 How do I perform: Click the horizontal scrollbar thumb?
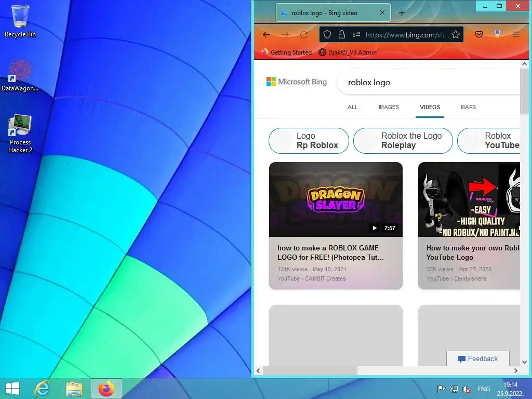(x=310, y=371)
